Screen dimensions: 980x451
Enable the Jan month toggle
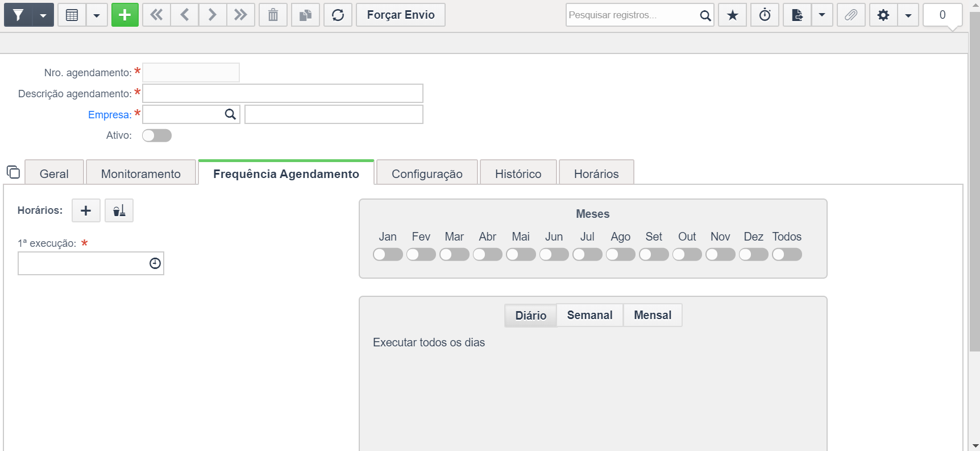388,254
